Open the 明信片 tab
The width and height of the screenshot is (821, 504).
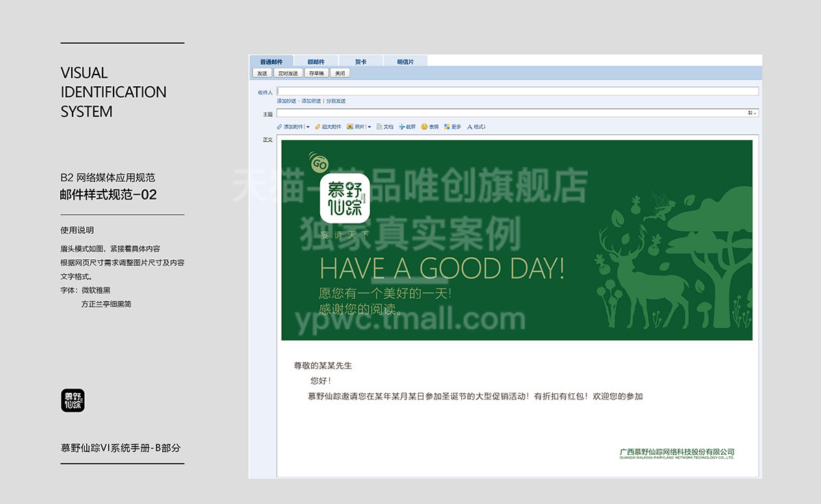pyautogui.click(x=406, y=61)
